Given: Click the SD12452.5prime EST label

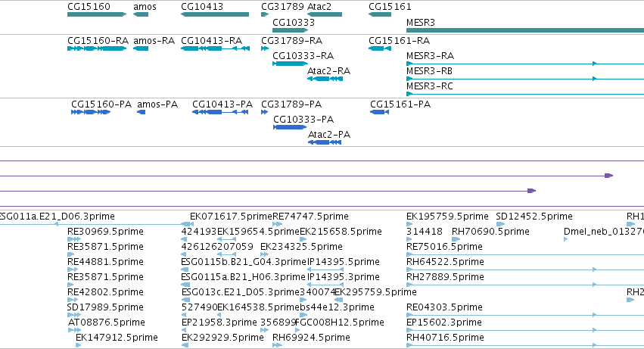Looking at the screenshot, I should 534,217.
